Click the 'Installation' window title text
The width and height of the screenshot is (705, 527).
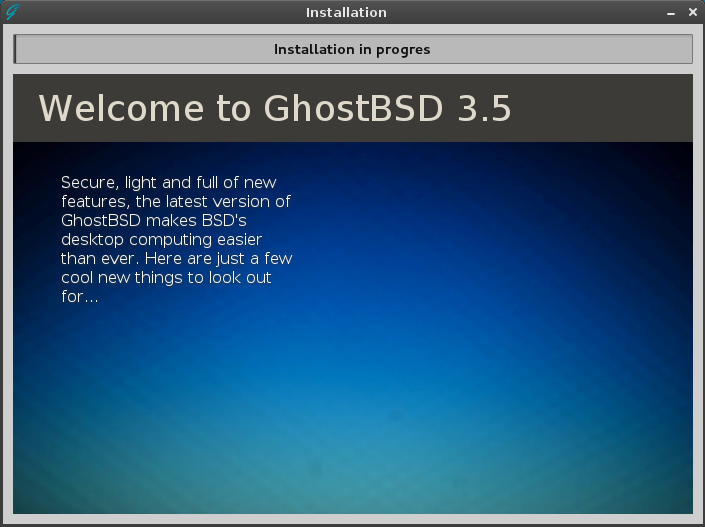(346, 12)
